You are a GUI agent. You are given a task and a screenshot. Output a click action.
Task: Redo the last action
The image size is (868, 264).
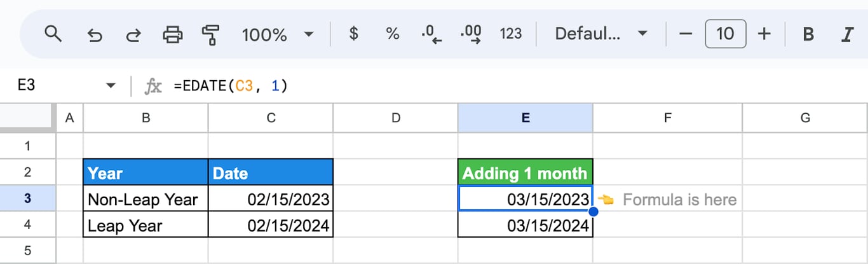click(x=133, y=34)
